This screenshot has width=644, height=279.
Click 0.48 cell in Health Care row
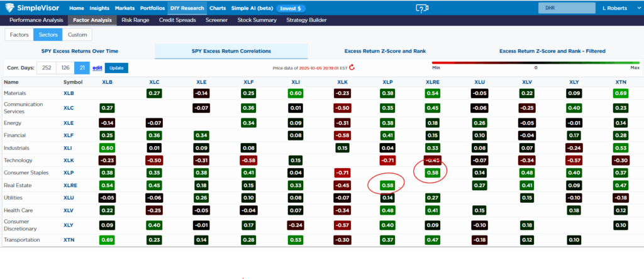coord(387,210)
